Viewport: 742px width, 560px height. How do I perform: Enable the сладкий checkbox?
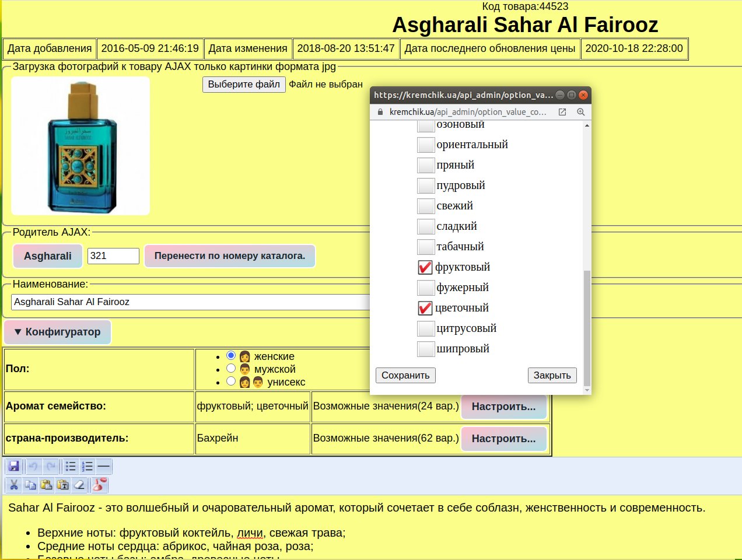pyautogui.click(x=426, y=226)
